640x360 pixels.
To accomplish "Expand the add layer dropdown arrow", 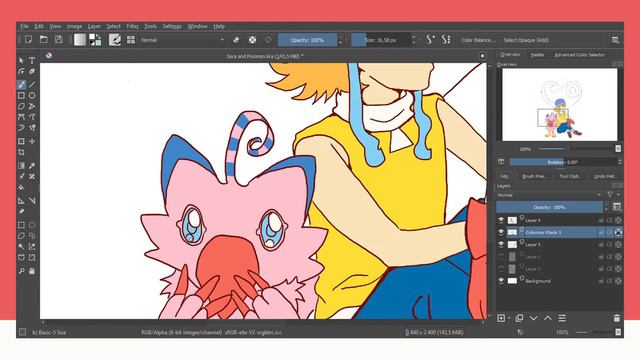I will coord(509,318).
